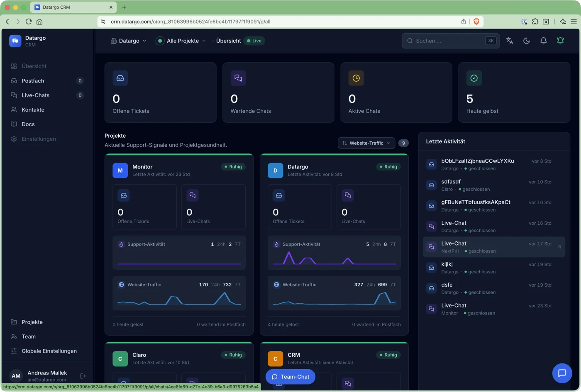The image size is (581, 392).
Task: Click "4 heute gelöst" on Datargo card
Action: (x=283, y=324)
